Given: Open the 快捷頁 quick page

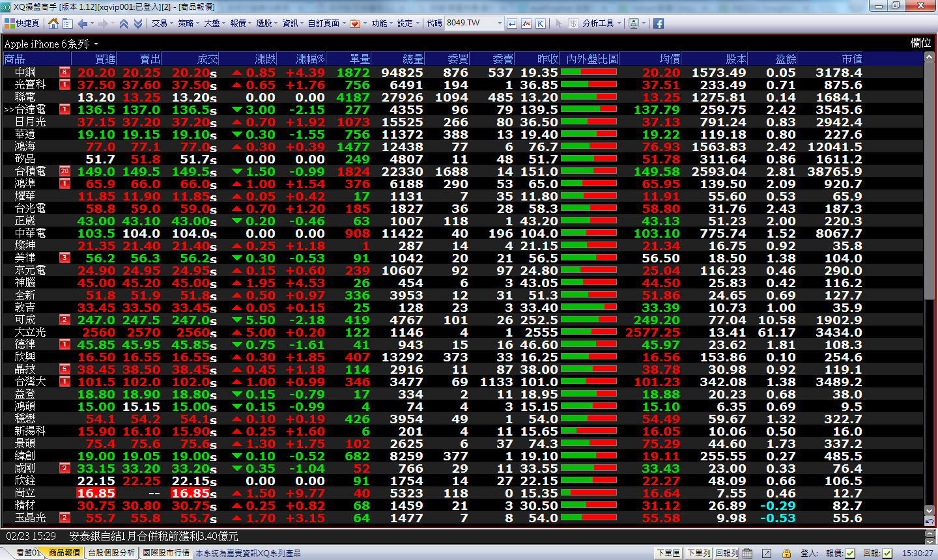Looking at the screenshot, I should 21,23.
